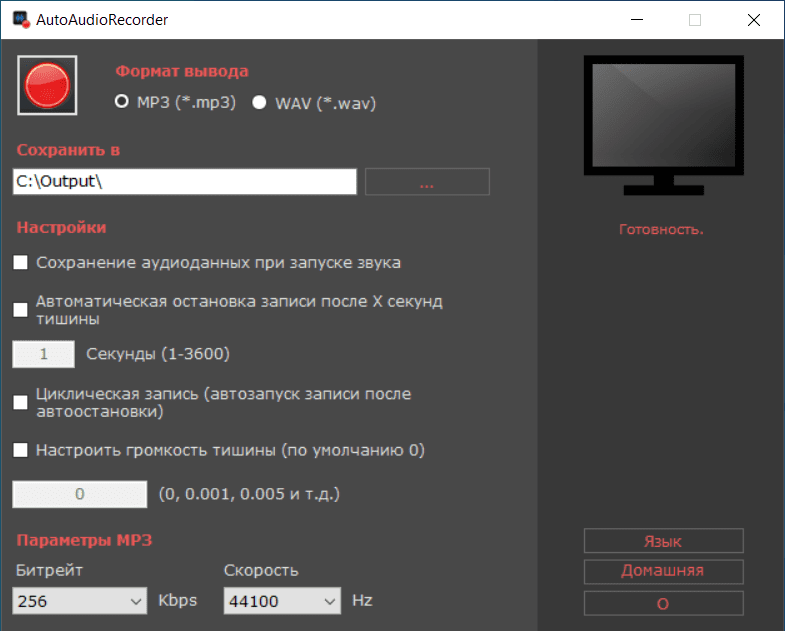Screen dimensions: 785x631
Task: Click the C:\Output\ save path field
Action: coord(185,181)
